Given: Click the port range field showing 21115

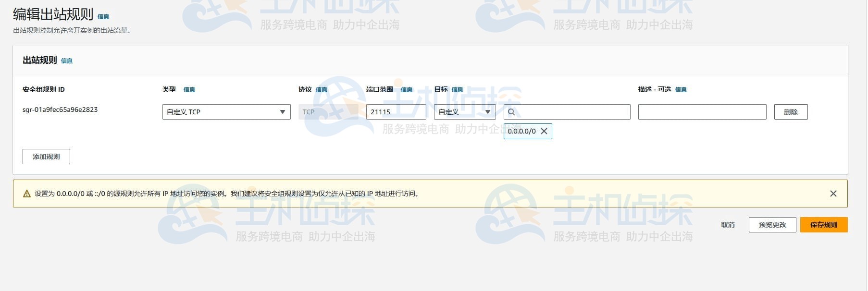Looking at the screenshot, I should [x=396, y=112].
